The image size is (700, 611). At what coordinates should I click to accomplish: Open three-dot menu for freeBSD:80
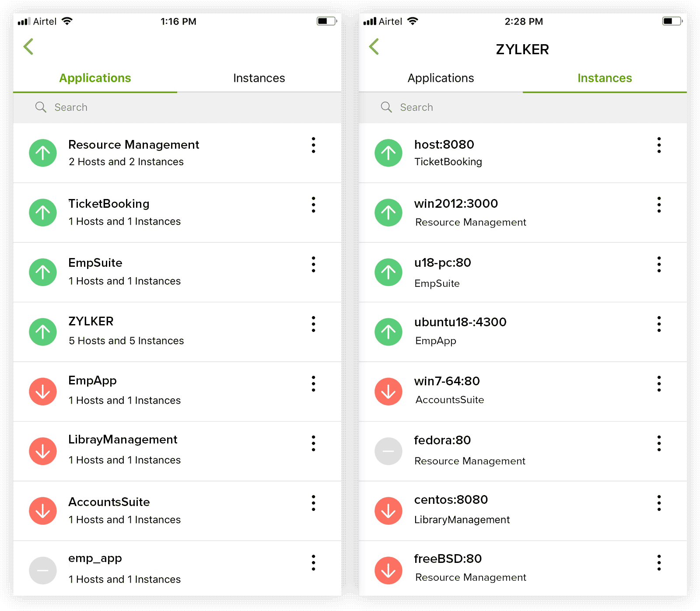659,562
